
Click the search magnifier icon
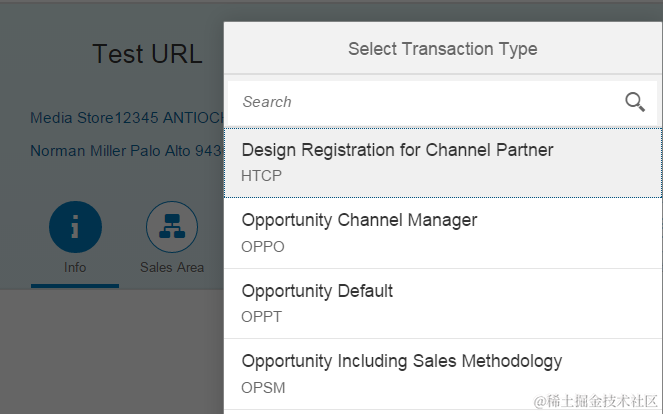coord(635,102)
